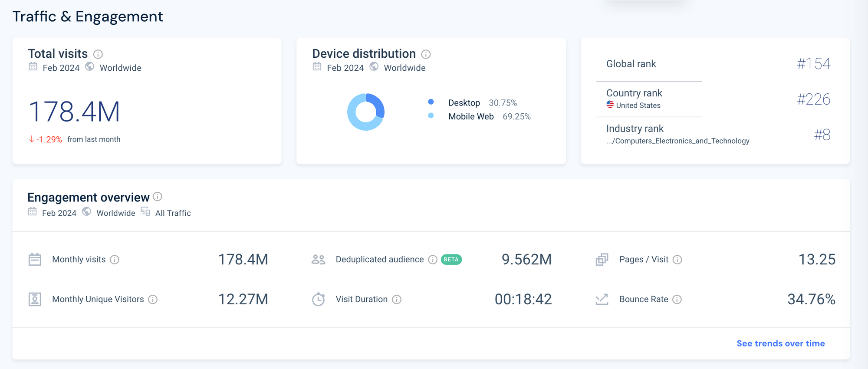This screenshot has width=868, height=369.
Task: Click the info icon beside Bounce Rate
Action: coord(677,300)
